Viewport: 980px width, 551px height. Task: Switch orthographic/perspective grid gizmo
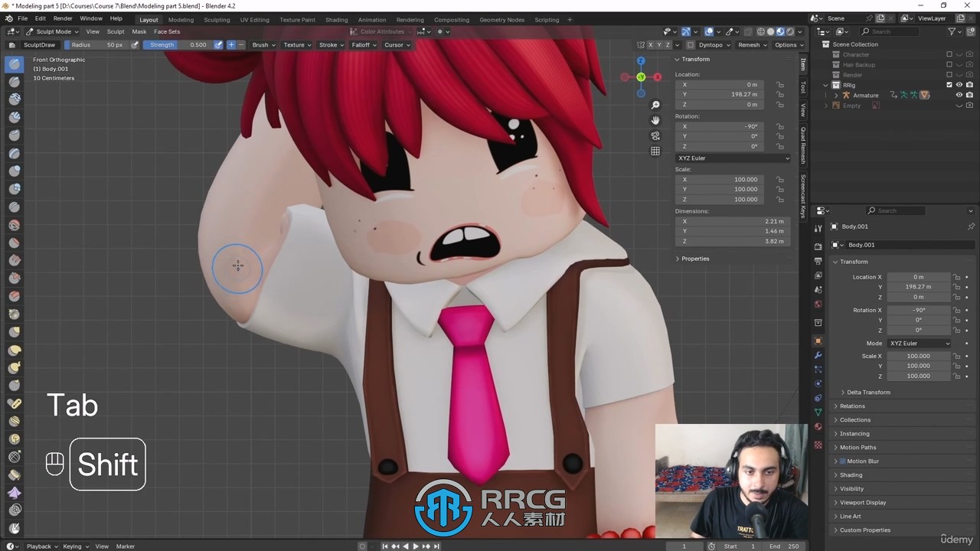655,151
